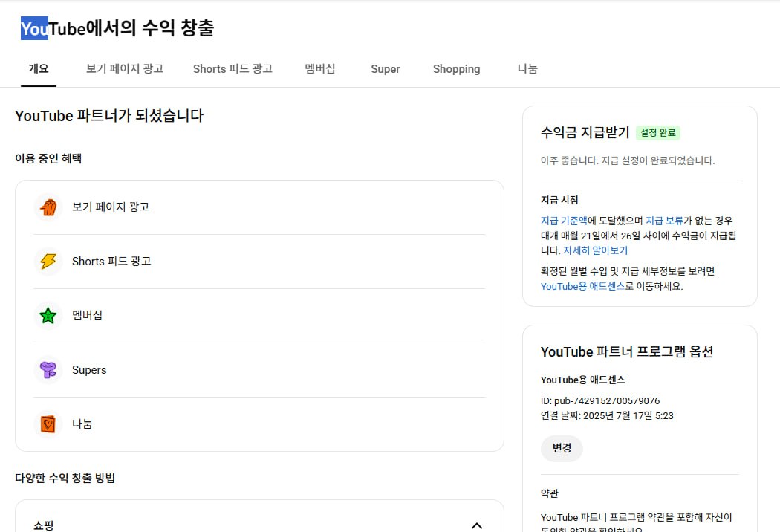Select the 나눔 tab
This screenshot has width=780, height=532.
tap(527, 69)
